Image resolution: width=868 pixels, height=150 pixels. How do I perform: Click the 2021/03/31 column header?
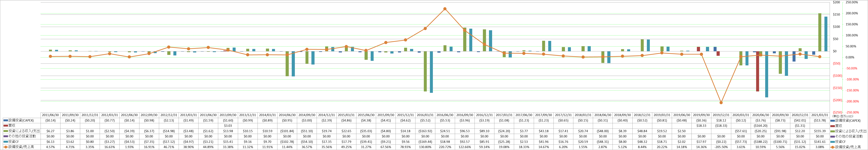(x=820, y=115)
